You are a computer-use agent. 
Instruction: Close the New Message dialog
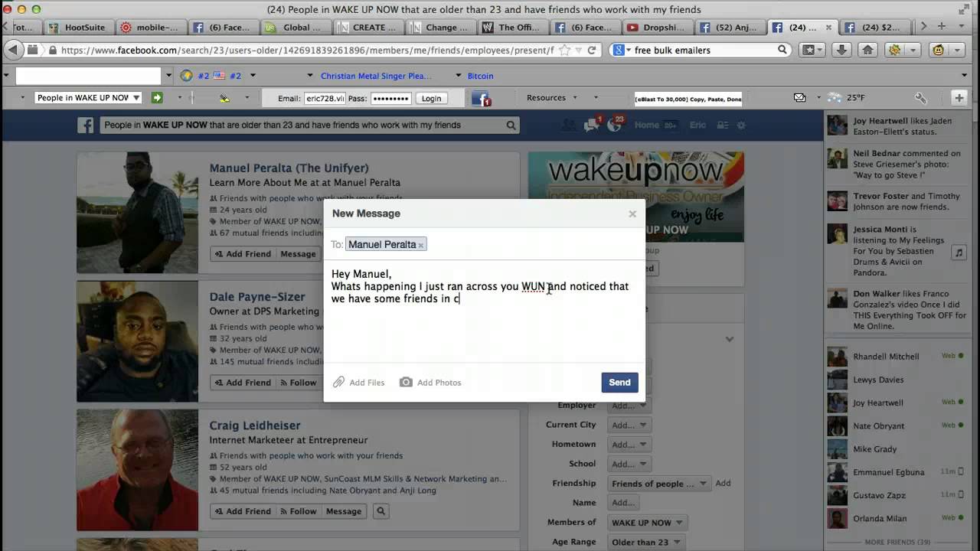632,214
